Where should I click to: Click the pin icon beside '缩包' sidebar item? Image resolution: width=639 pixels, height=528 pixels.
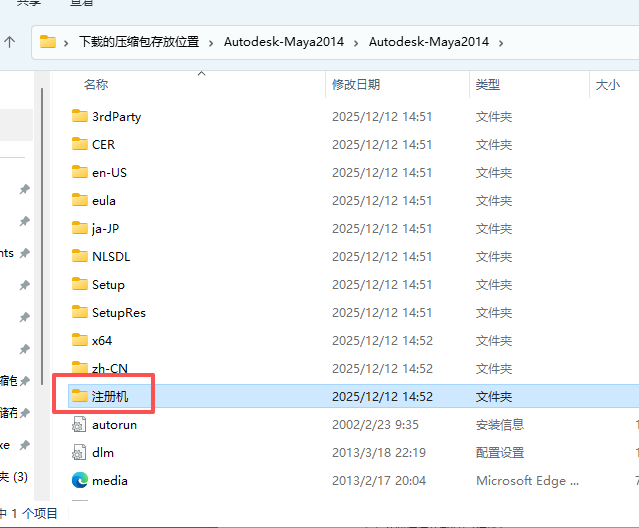coord(25,381)
